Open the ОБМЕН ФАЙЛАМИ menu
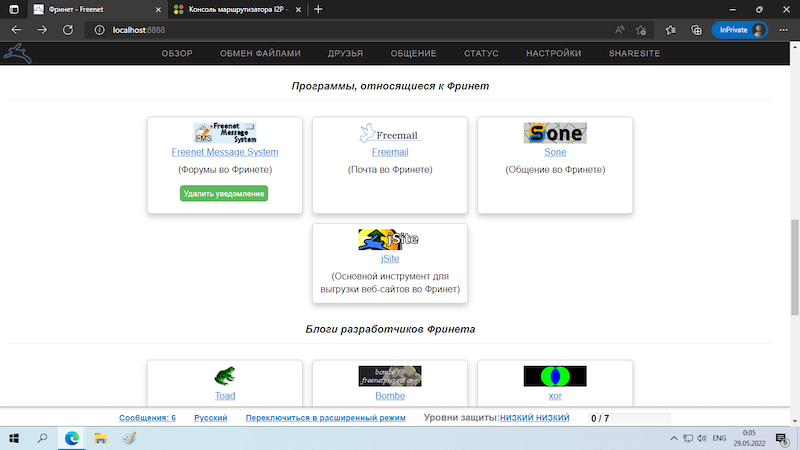Viewport: 800px width, 450px height. (259, 53)
